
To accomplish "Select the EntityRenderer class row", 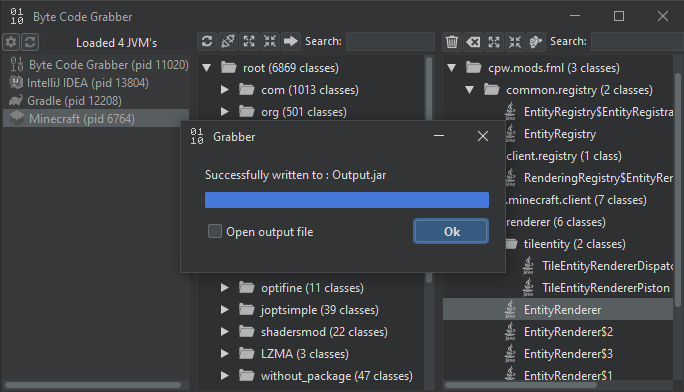I will click(x=558, y=310).
